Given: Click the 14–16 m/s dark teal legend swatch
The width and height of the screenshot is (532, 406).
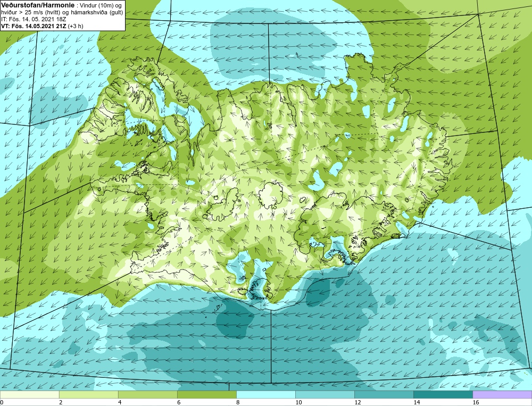Looking at the screenshot, I should pyautogui.click(x=443, y=394).
